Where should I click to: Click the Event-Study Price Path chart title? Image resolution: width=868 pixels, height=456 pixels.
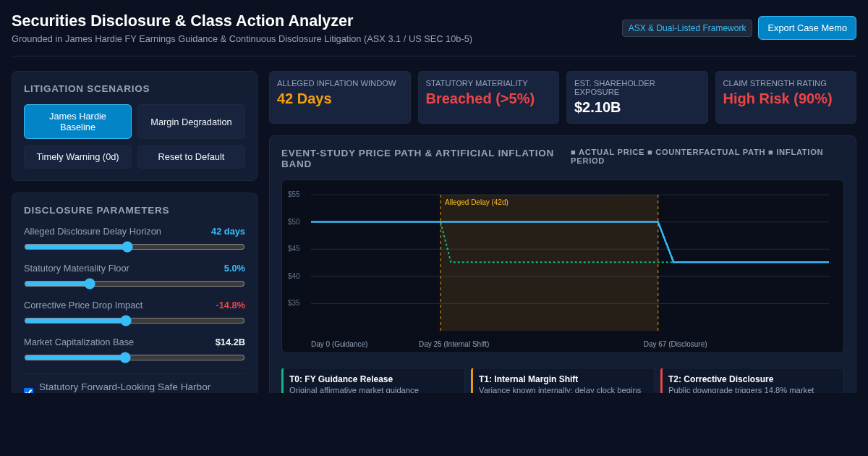pyautogui.click(x=417, y=159)
